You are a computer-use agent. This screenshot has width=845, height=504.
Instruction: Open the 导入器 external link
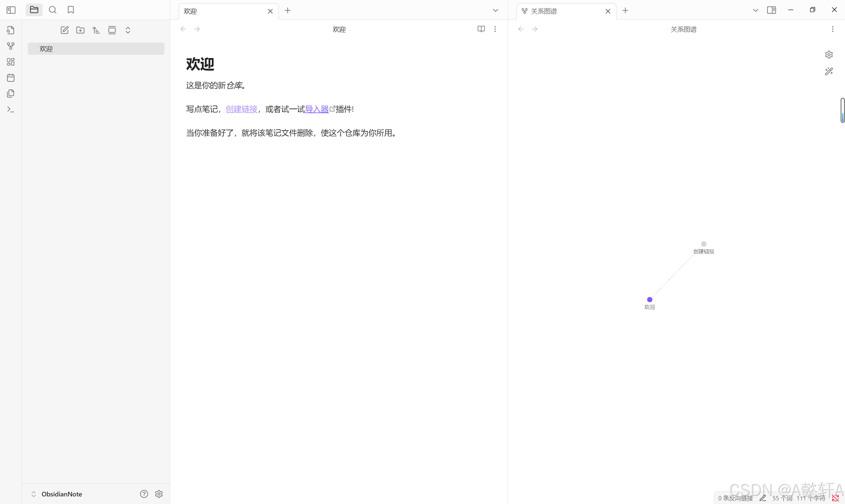coord(317,110)
